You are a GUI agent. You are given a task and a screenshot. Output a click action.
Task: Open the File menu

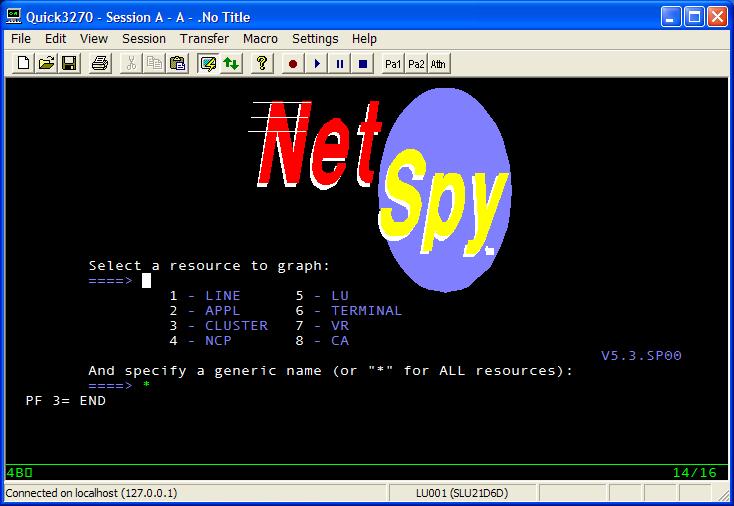click(x=21, y=38)
